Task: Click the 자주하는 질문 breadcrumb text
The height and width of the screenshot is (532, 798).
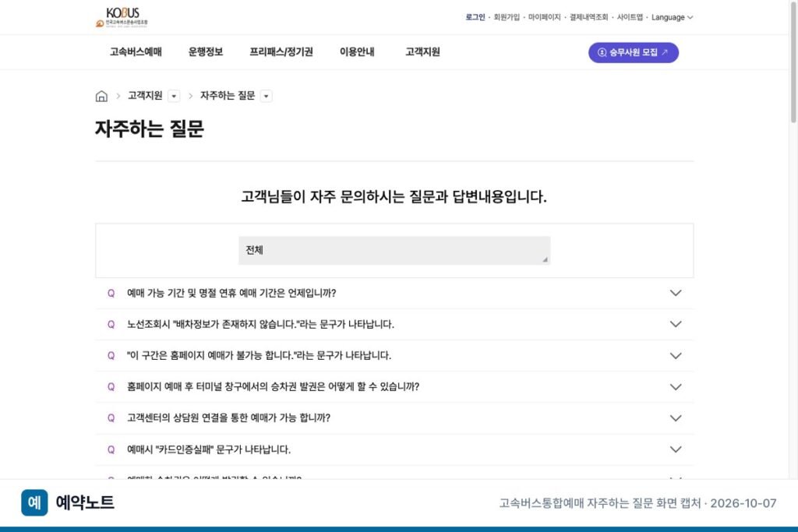Action: (228, 96)
